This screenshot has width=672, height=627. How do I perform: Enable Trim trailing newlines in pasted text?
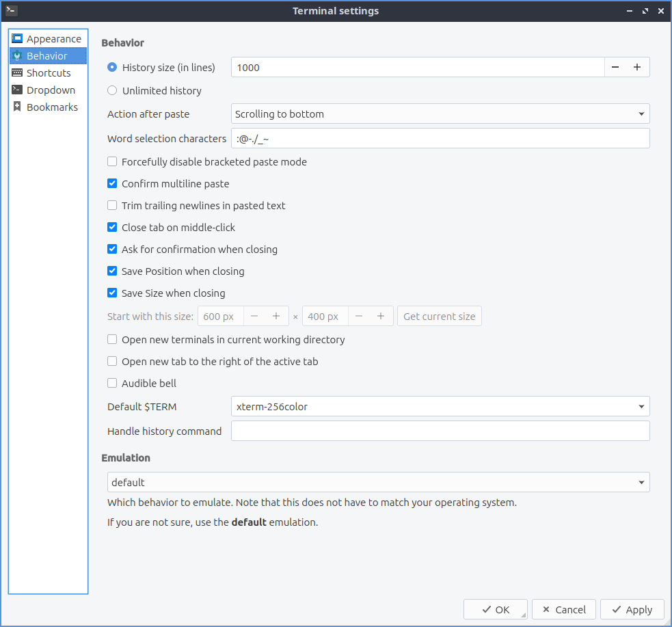113,206
